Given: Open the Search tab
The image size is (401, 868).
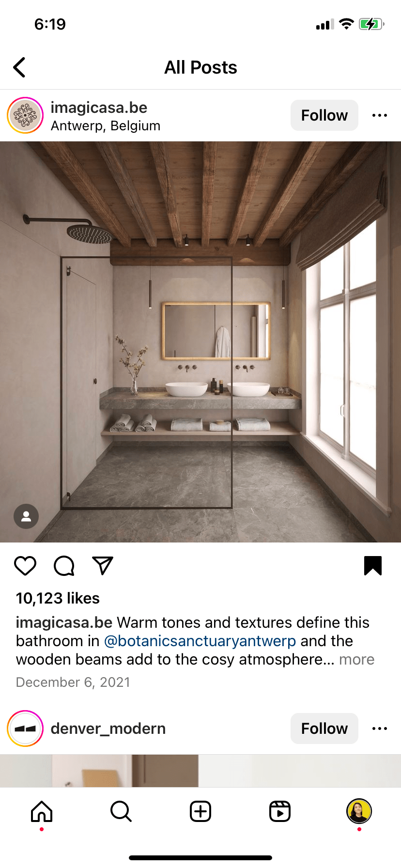Looking at the screenshot, I should (121, 811).
